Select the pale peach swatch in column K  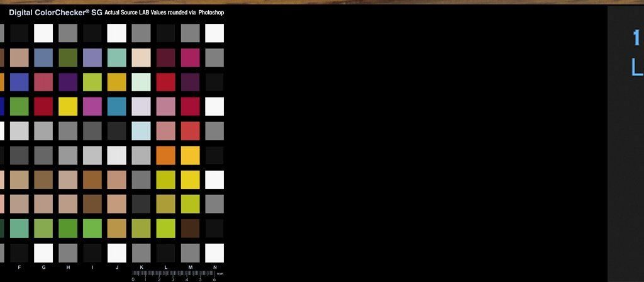click(141, 57)
